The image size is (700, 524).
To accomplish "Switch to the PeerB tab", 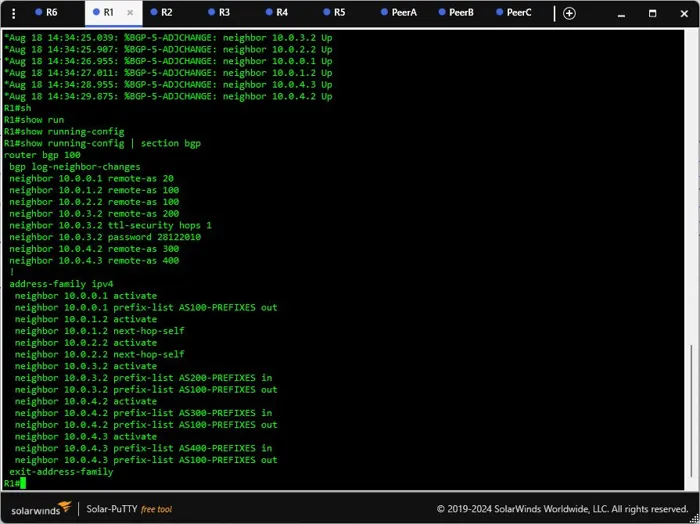I will [456, 12].
